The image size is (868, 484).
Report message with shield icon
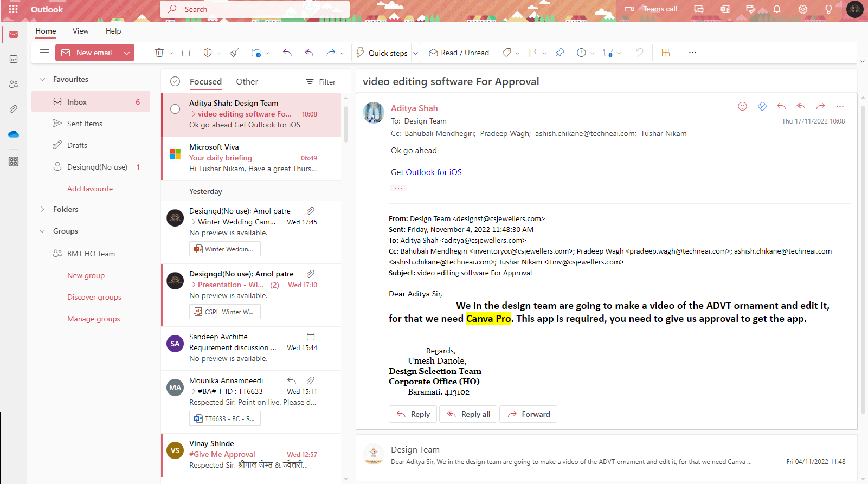[x=207, y=53]
